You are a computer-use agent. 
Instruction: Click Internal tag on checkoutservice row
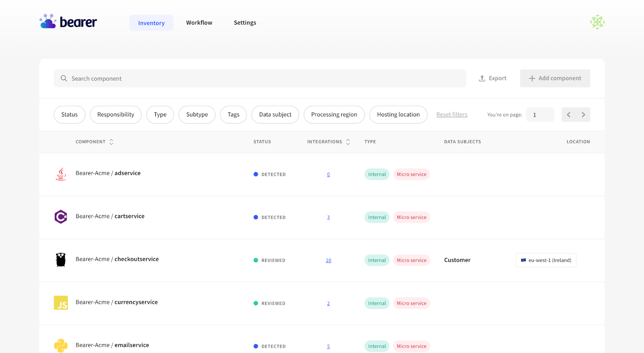click(377, 260)
